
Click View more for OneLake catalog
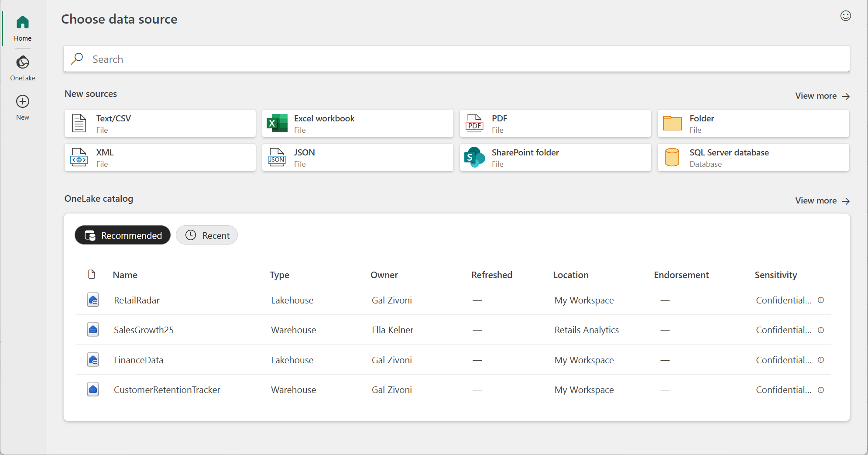822,200
